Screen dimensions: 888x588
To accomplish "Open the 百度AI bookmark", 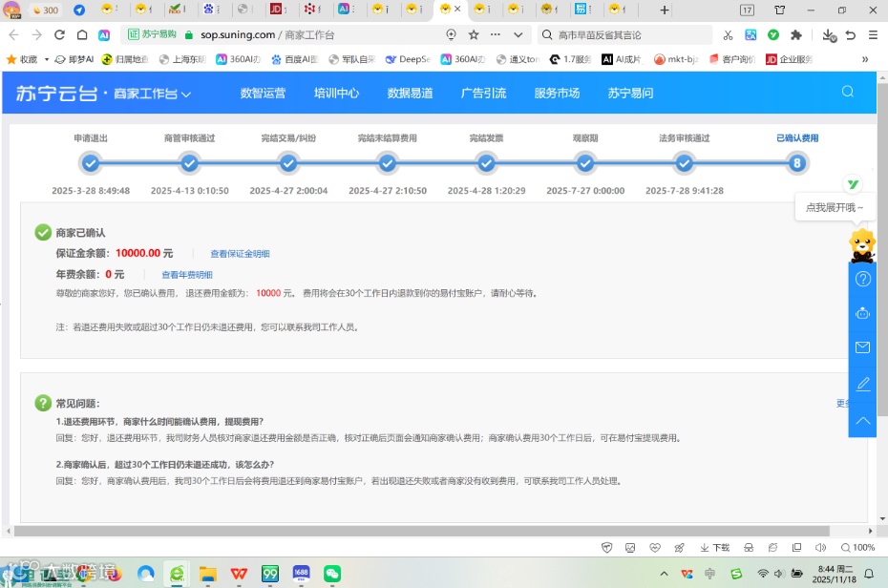I will pyautogui.click(x=294, y=59).
